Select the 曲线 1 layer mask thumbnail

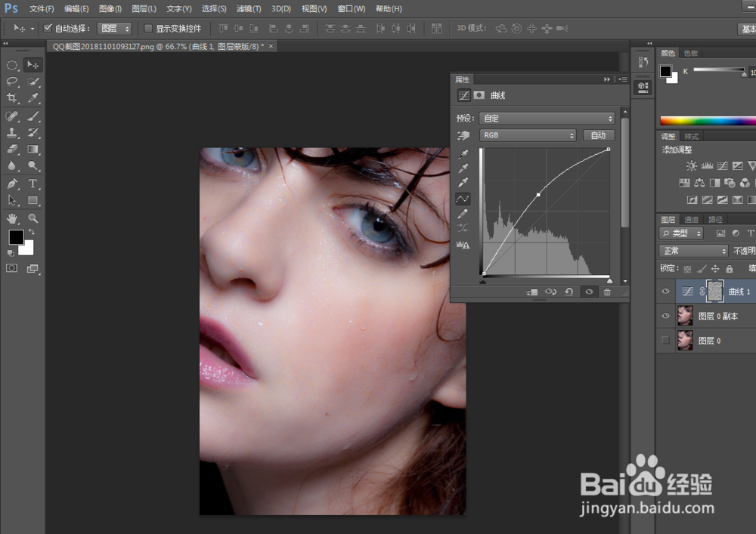tap(714, 292)
